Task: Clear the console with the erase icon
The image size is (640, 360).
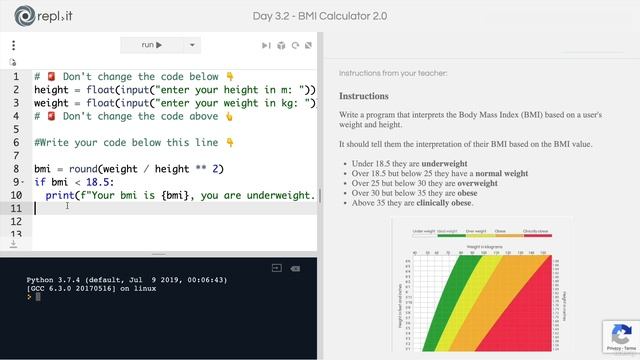Action: point(295,269)
